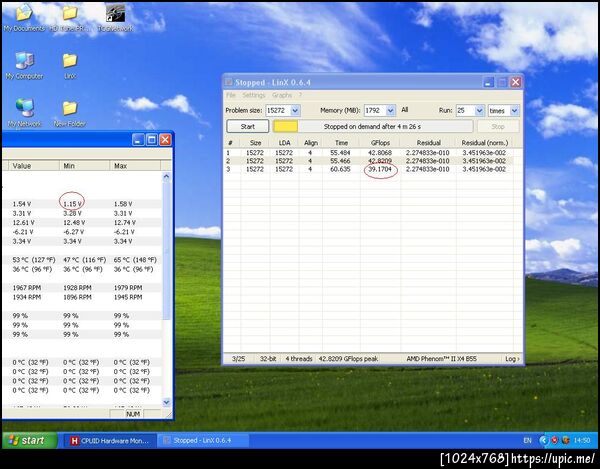Open the ? help menu in LinX
This screenshot has width=600, height=469.
point(300,95)
